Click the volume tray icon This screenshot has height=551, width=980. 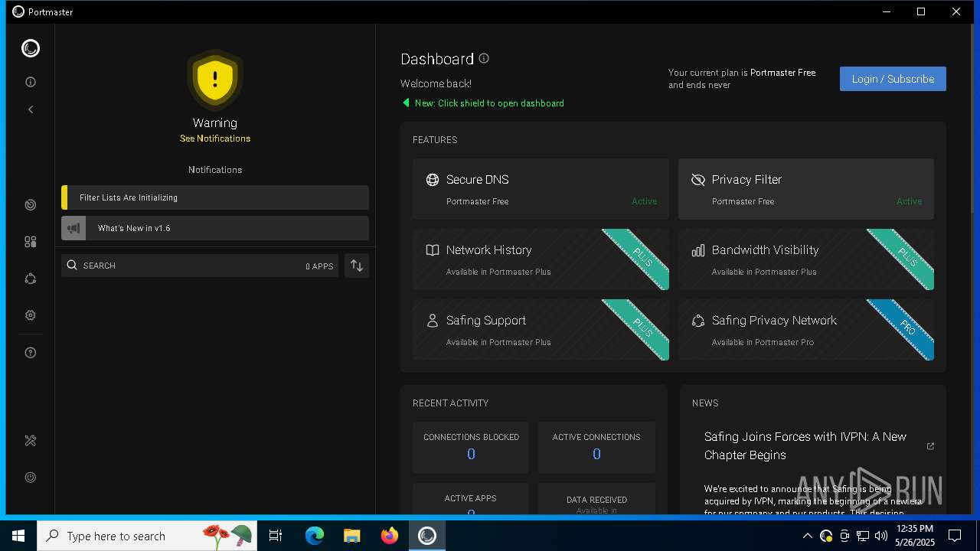click(x=881, y=536)
